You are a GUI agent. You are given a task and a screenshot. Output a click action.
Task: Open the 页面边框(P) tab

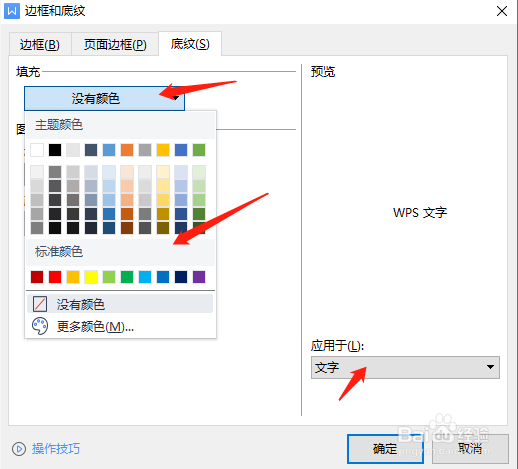(115, 44)
